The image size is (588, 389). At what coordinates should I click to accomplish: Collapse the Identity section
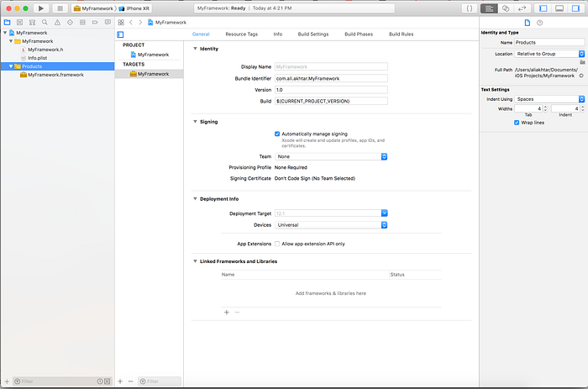pos(195,49)
